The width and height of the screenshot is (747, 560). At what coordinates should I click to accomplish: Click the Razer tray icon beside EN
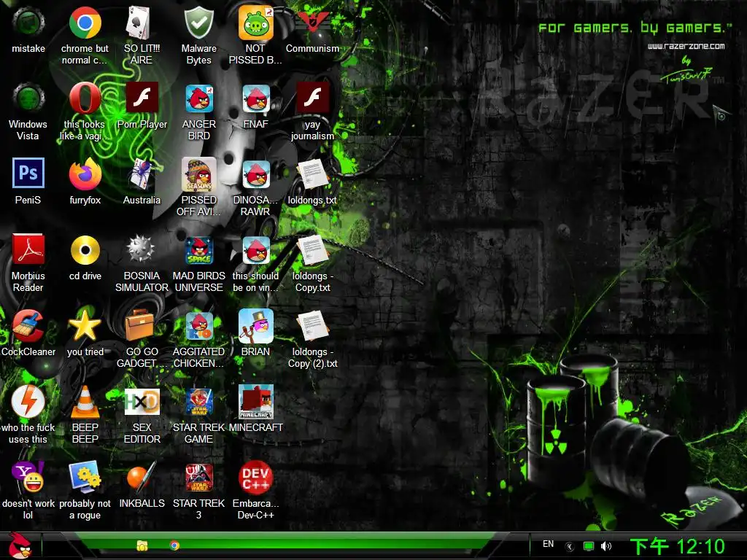point(570,546)
